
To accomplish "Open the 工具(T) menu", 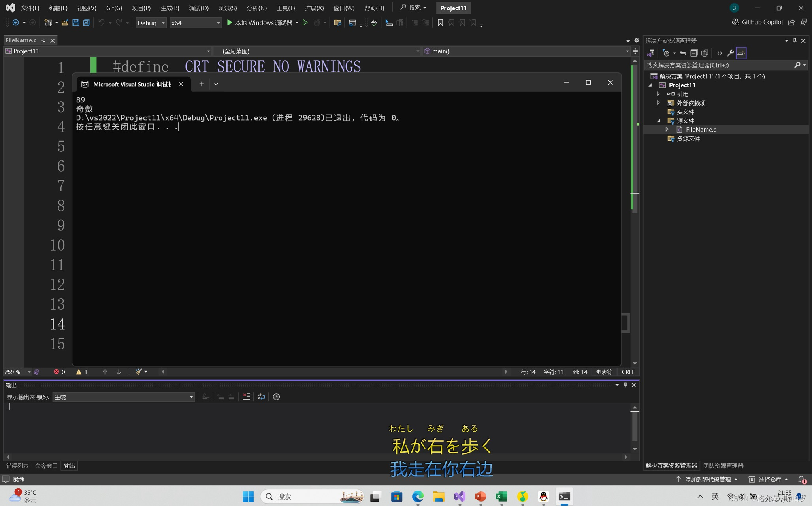I will tap(286, 8).
